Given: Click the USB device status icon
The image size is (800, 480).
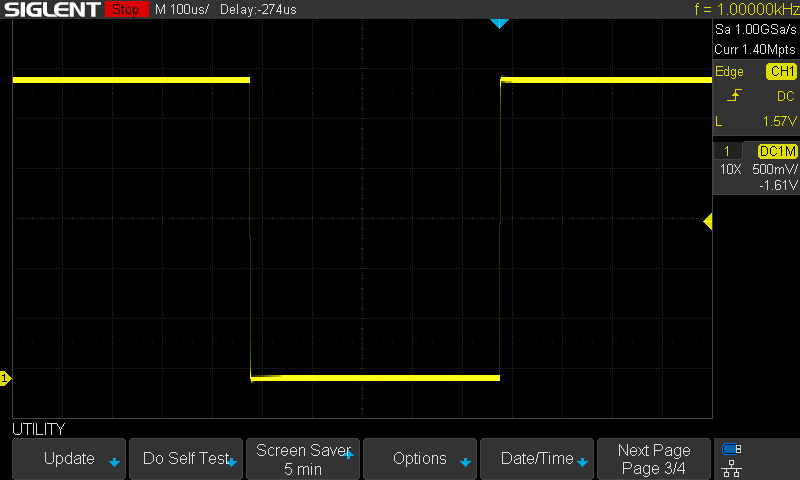Looking at the screenshot, I should pyautogui.click(x=732, y=449).
